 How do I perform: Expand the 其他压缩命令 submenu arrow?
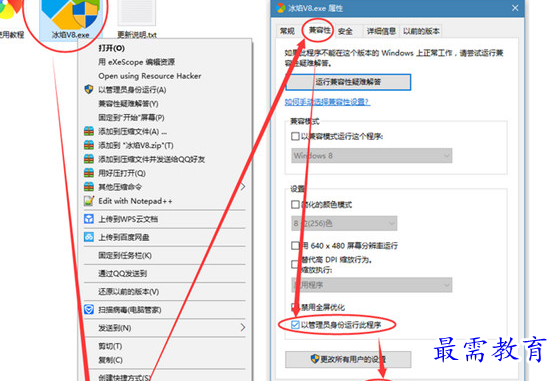243,187
